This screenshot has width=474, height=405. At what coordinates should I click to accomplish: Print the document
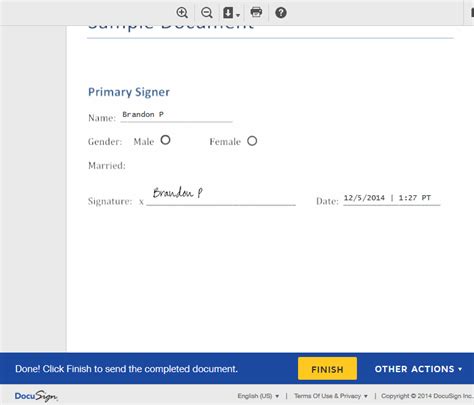(x=256, y=12)
